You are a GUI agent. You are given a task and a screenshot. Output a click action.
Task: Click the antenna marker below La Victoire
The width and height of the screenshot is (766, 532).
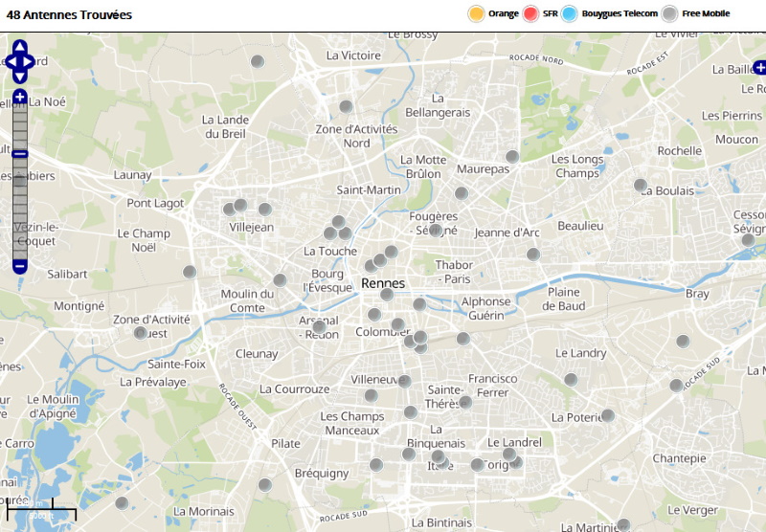(346, 106)
